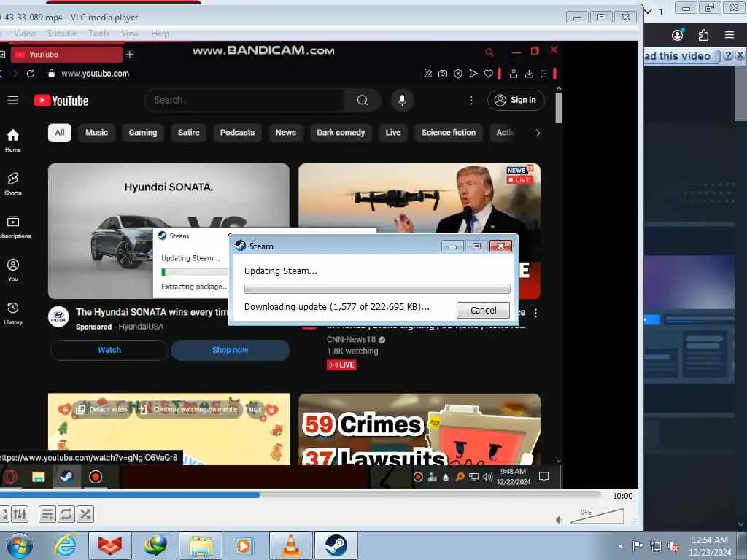Adjust the VLC volume slider triangle

[597, 516]
